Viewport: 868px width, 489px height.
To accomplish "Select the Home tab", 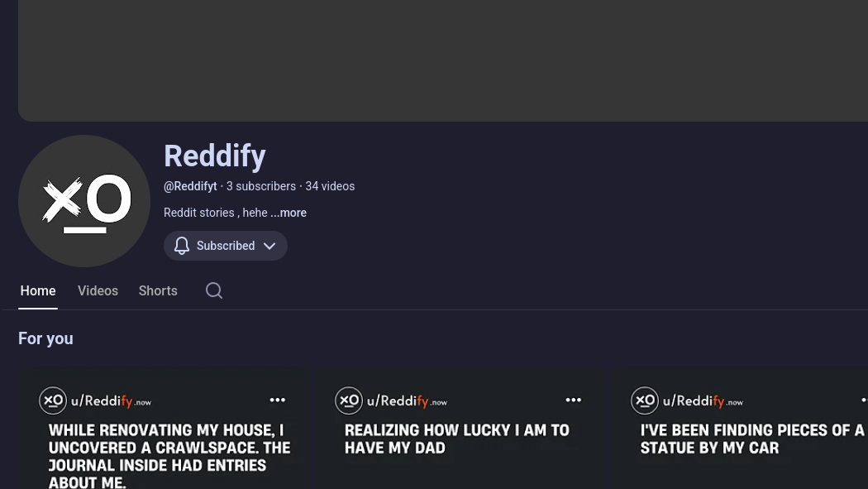I will 38,290.
